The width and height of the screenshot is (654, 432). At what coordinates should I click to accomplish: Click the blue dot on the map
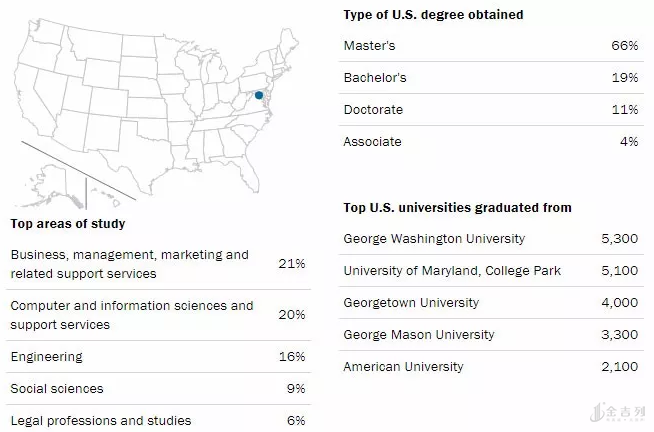pos(259,95)
